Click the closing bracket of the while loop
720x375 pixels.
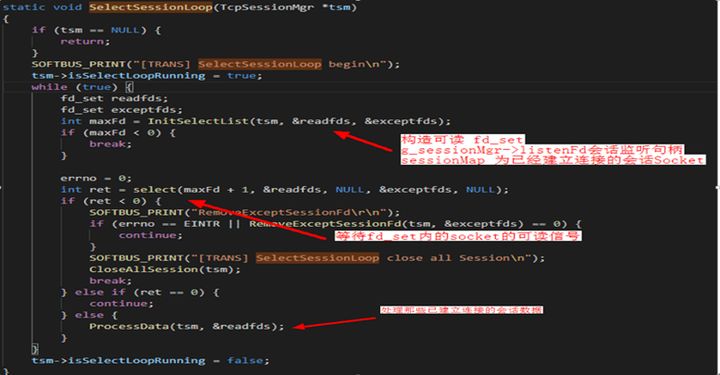coord(35,349)
